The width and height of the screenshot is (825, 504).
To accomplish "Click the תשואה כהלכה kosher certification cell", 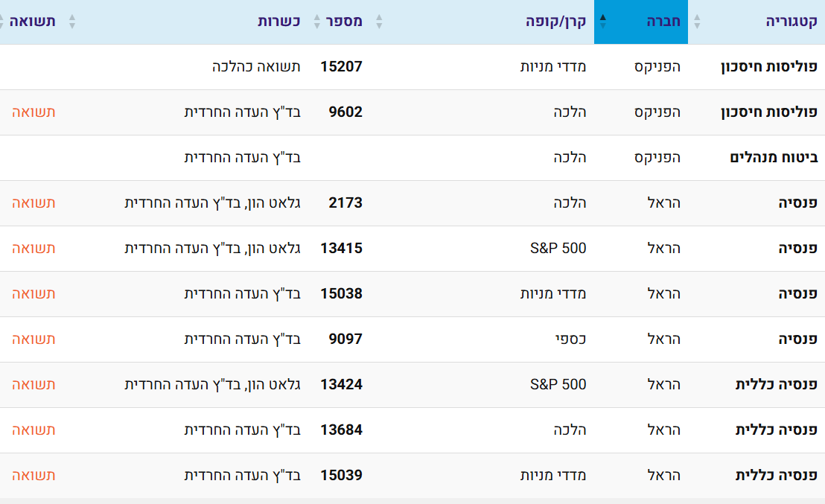I will coord(256,67).
